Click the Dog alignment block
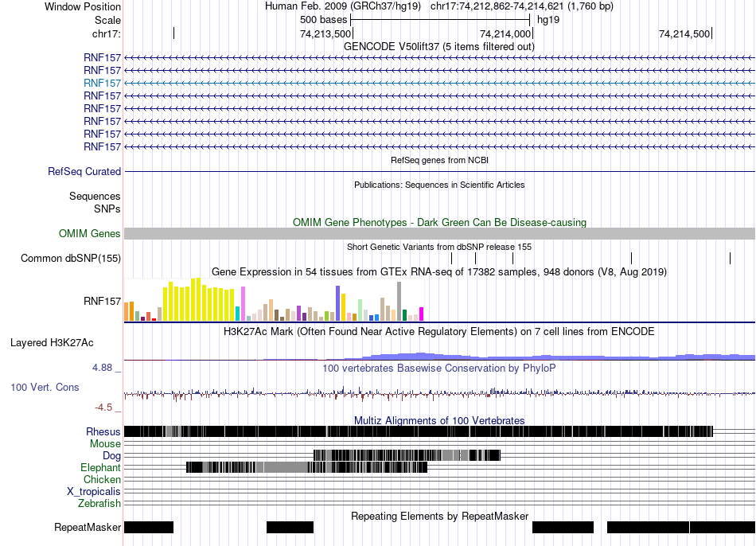756x546 pixels. [407, 455]
